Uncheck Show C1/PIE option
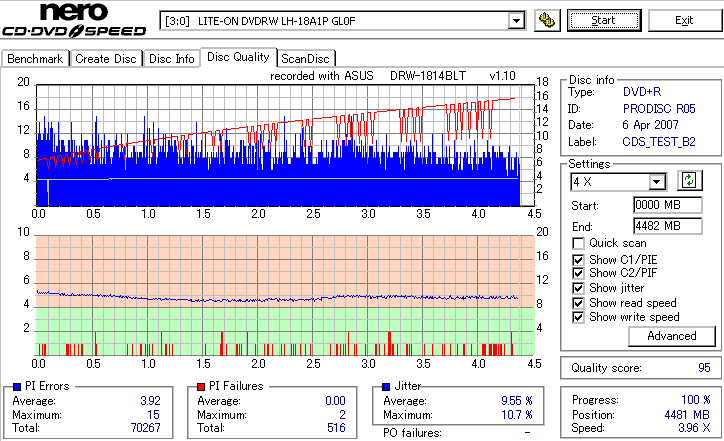Screen dimensions: 724x441 (x=578, y=260)
